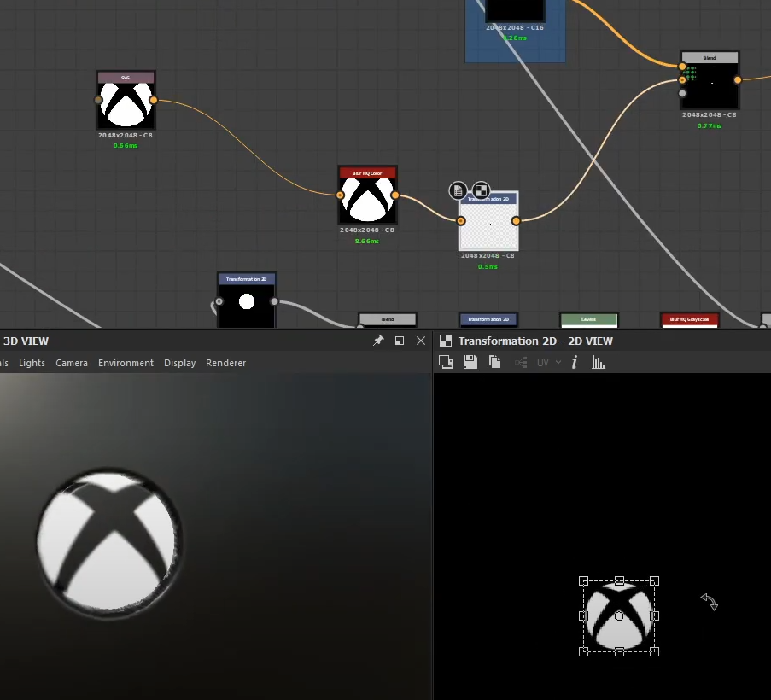Select the Blur HQ Color node

pyautogui.click(x=367, y=195)
